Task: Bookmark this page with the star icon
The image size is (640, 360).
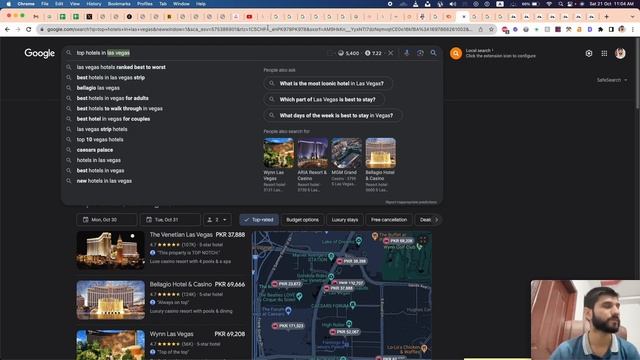Action: coord(491,29)
